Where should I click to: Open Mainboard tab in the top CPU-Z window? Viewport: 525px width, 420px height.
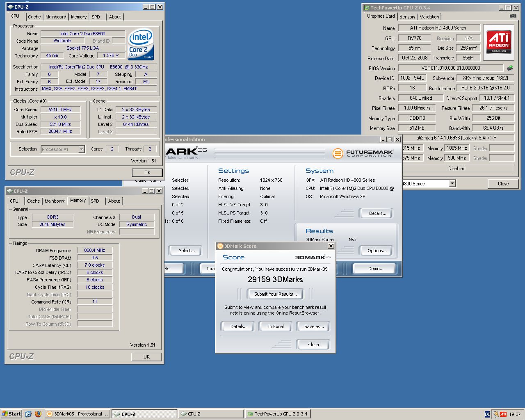56,17
